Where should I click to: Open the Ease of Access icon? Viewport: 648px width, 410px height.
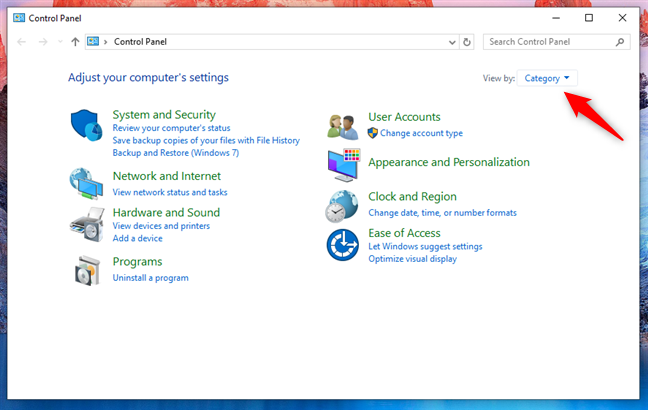point(343,245)
